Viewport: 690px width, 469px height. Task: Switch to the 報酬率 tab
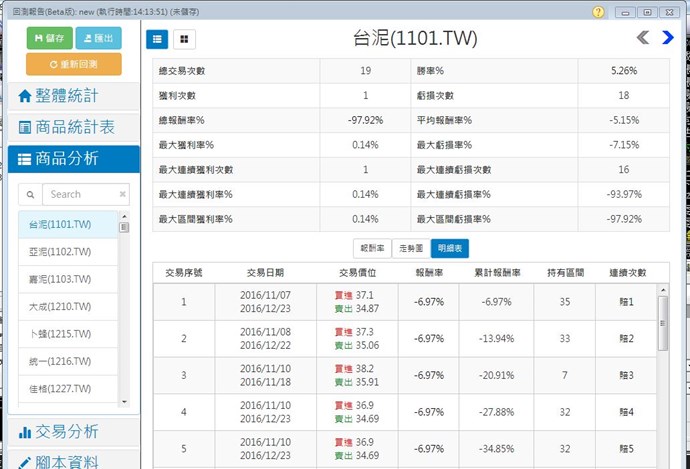373,248
